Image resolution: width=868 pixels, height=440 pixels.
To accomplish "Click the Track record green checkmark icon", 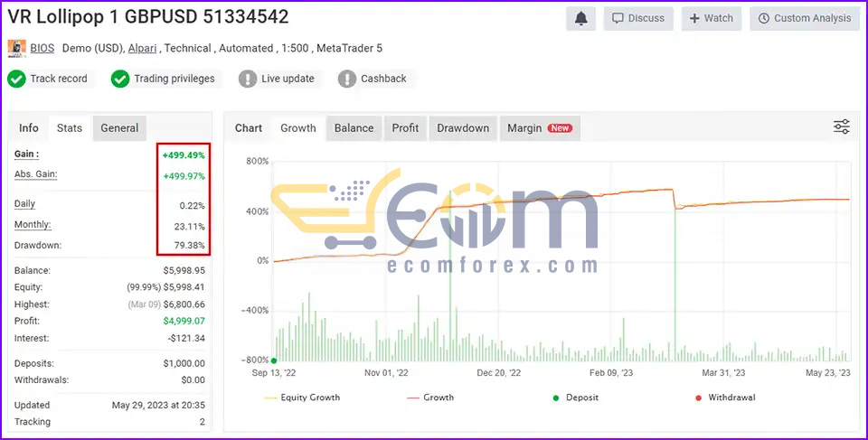I will [16, 79].
